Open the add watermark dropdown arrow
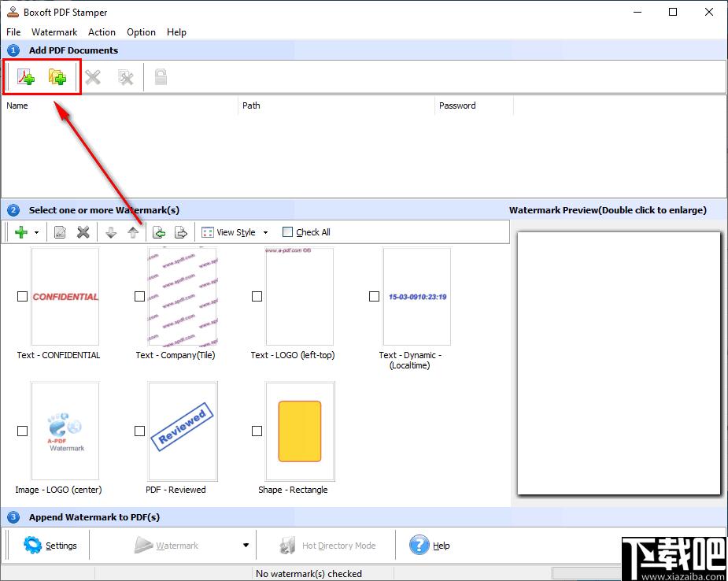The width and height of the screenshot is (728, 581). pyautogui.click(x=37, y=232)
